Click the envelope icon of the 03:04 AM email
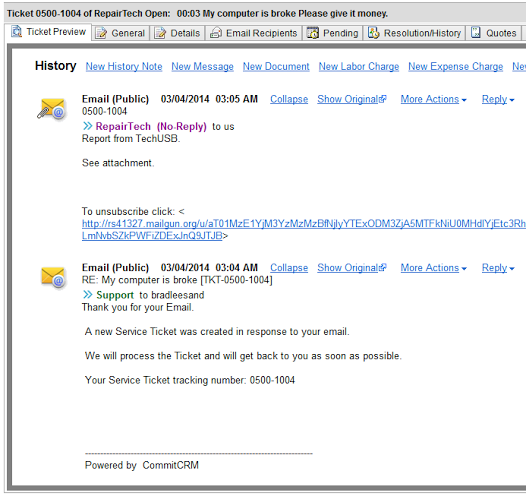Image resolution: width=526 pixels, height=496 pixels. click(x=53, y=277)
